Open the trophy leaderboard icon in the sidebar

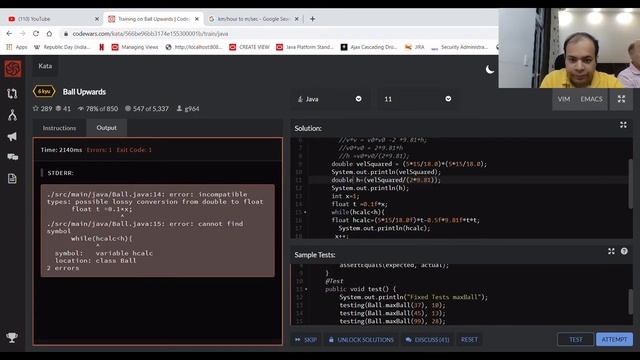(x=12, y=337)
